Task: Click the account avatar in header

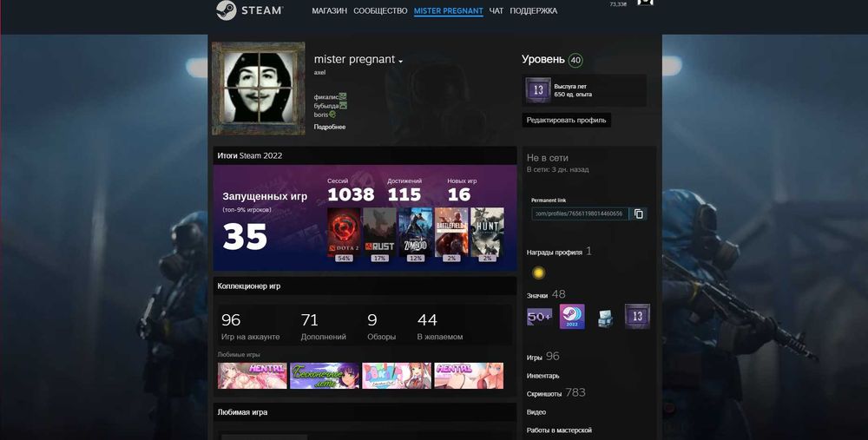Action: tap(646, 3)
